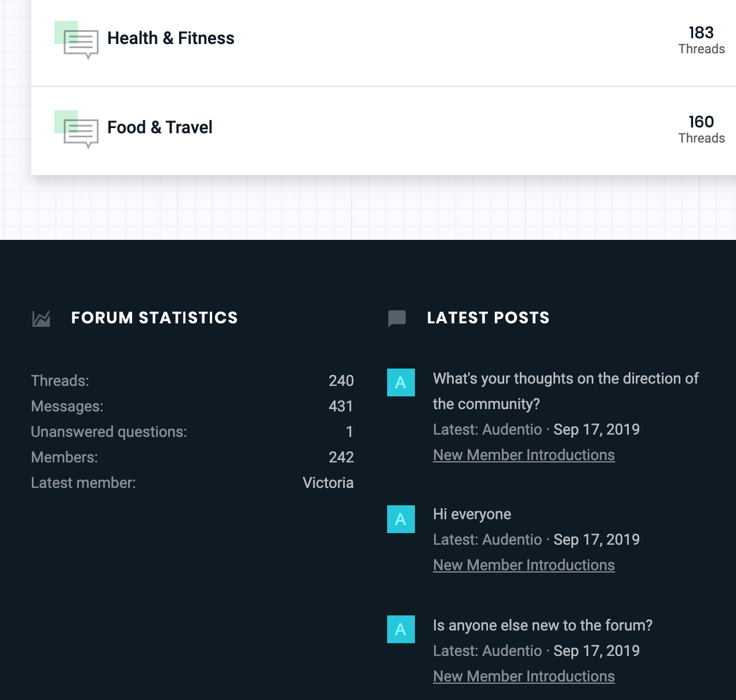Open Is anyone else new thread
This screenshot has height=700, width=736.
click(x=542, y=626)
